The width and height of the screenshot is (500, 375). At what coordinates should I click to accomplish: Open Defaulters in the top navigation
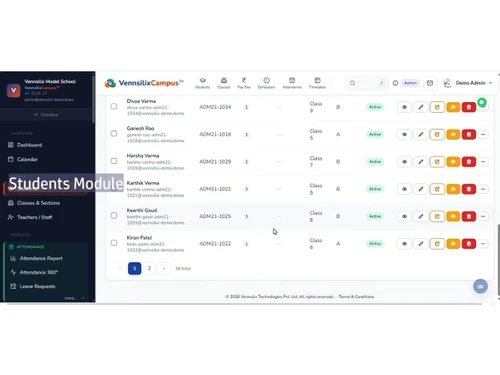(x=266, y=83)
